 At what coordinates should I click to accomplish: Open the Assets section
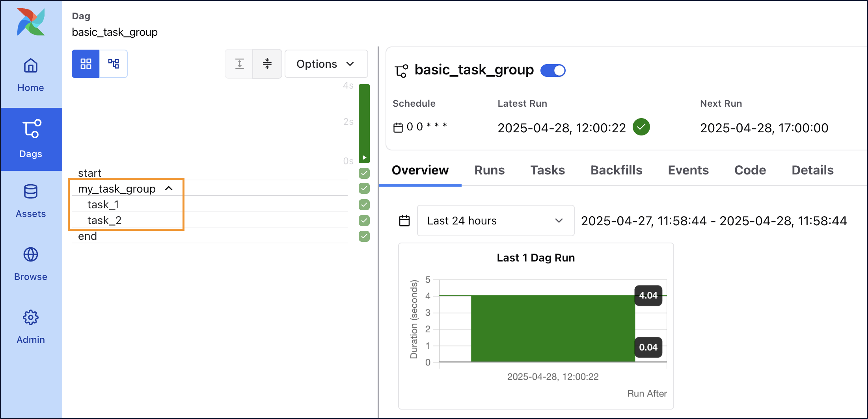(30, 201)
